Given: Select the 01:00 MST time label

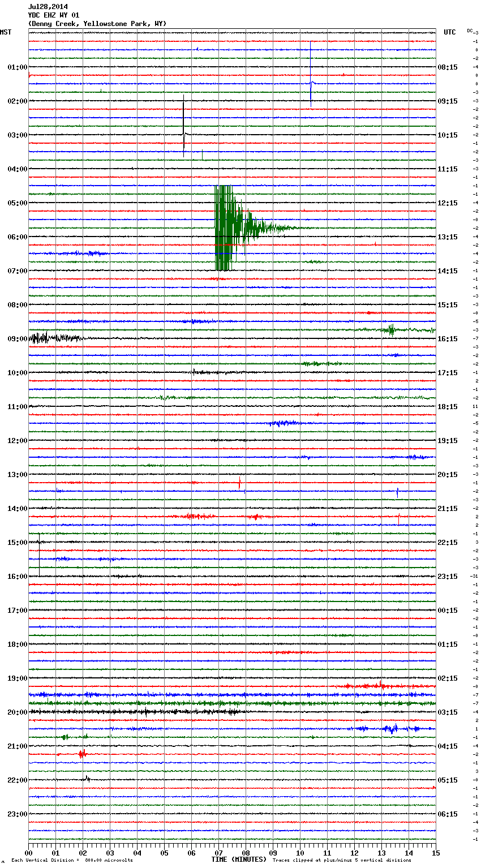Looking at the screenshot, I should tap(18, 67).
